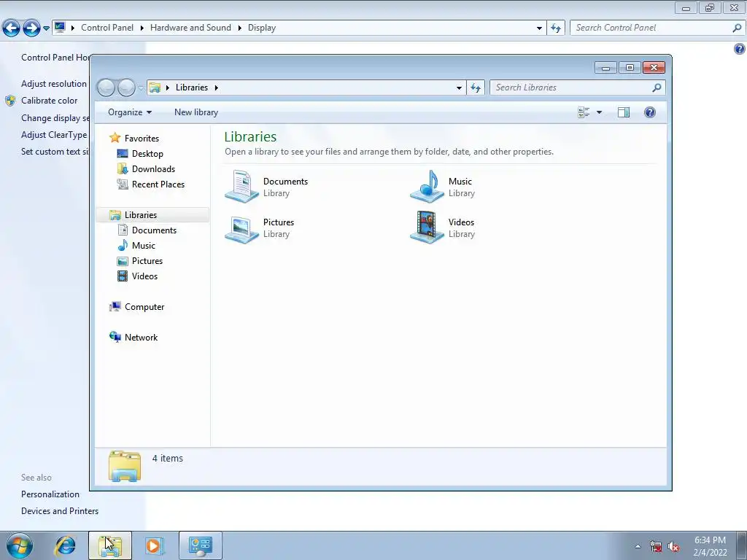This screenshot has height=560, width=747.
Task: Select Libraries node in navigation pane
Action: (x=141, y=215)
